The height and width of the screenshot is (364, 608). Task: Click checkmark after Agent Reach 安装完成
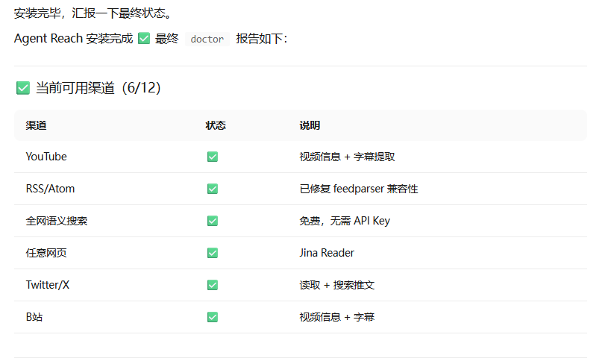(144, 39)
